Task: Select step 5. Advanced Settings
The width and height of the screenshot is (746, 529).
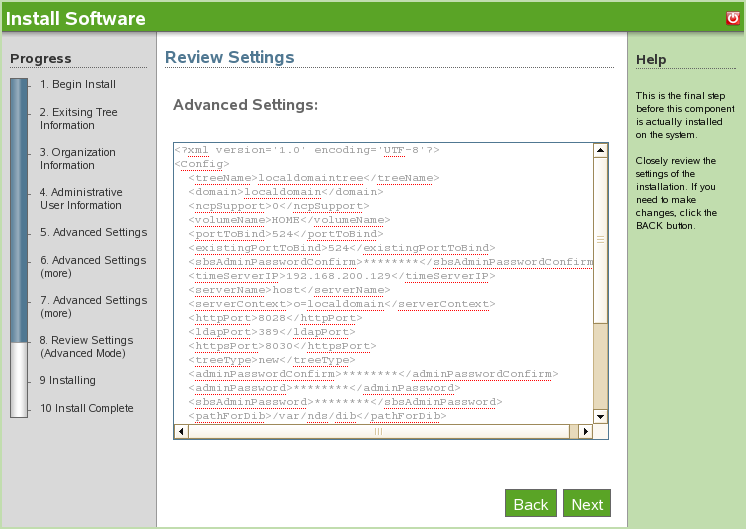Action: pos(93,232)
